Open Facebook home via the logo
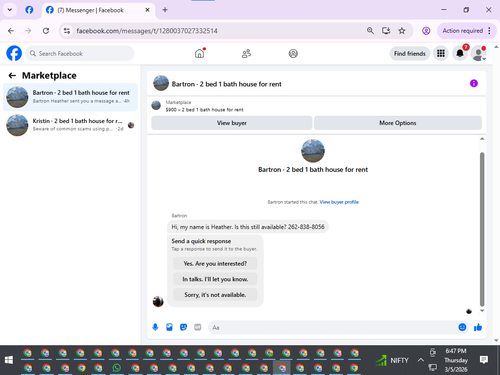 [14, 53]
